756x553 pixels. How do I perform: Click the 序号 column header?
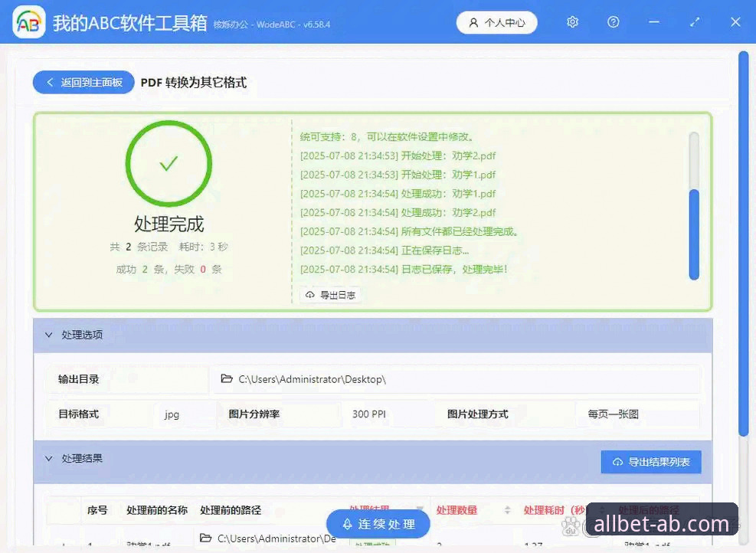point(97,510)
